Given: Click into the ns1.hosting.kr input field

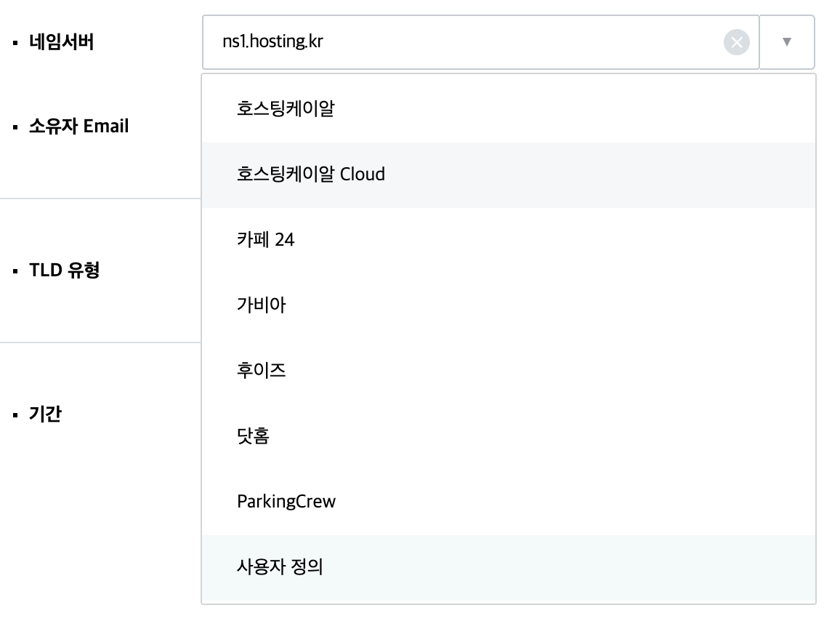Looking at the screenshot, I should (480, 42).
